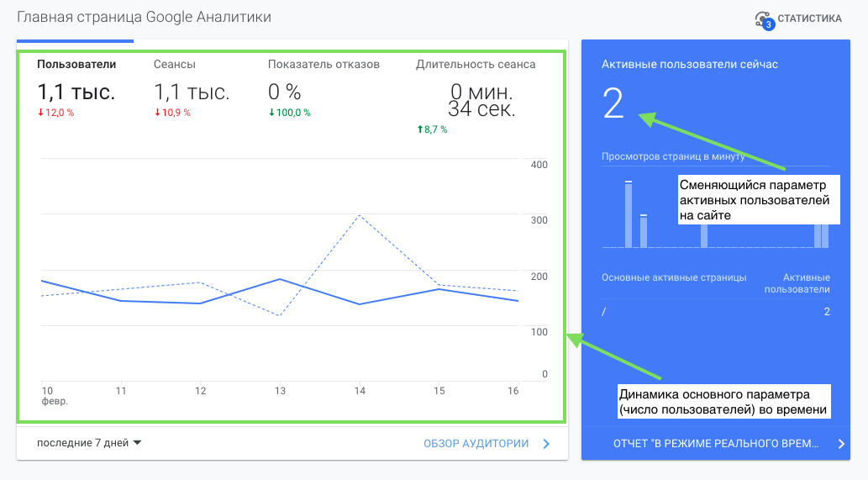
Task: Click the СТАТИСТИКА label in the header
Action: pos(809,18)
